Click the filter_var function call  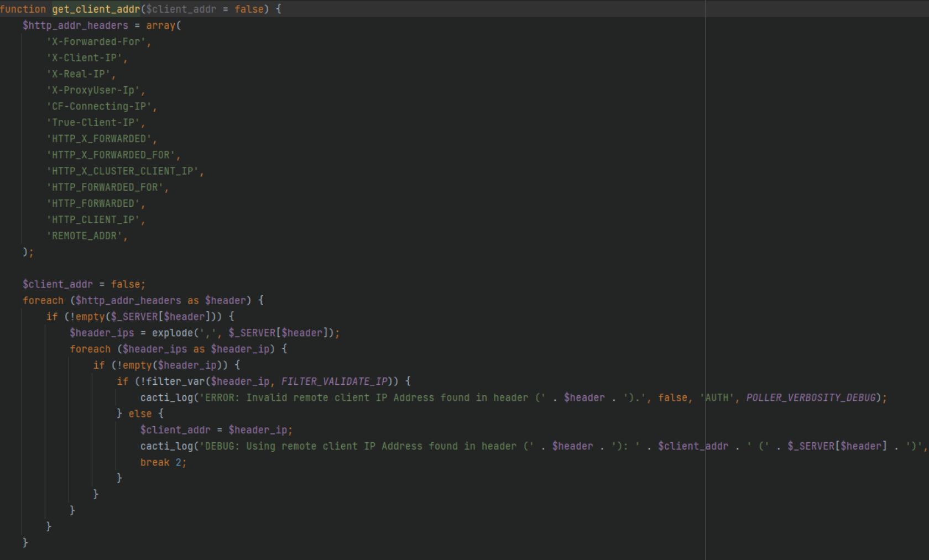(x=175, y=381)
